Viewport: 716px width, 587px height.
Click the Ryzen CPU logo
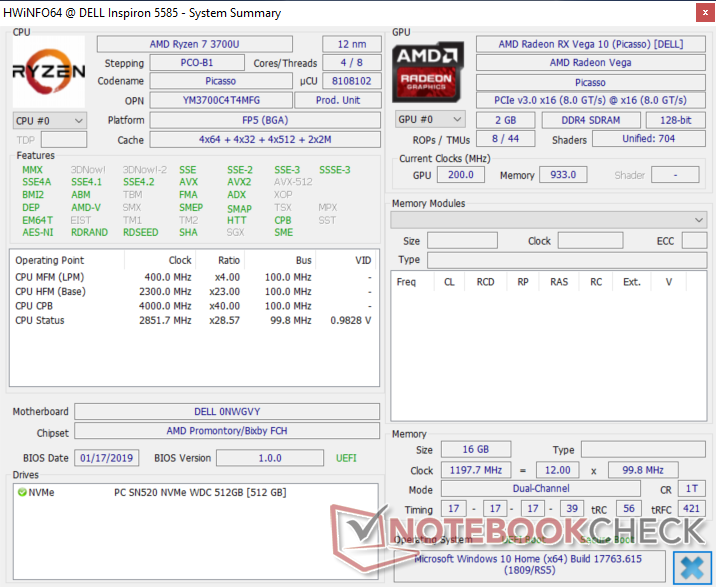48,72
